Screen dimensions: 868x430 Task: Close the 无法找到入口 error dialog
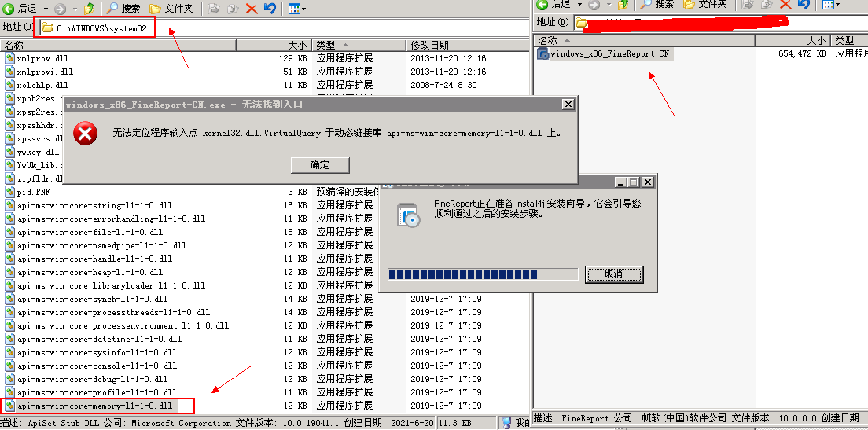(x=568, y=105)
